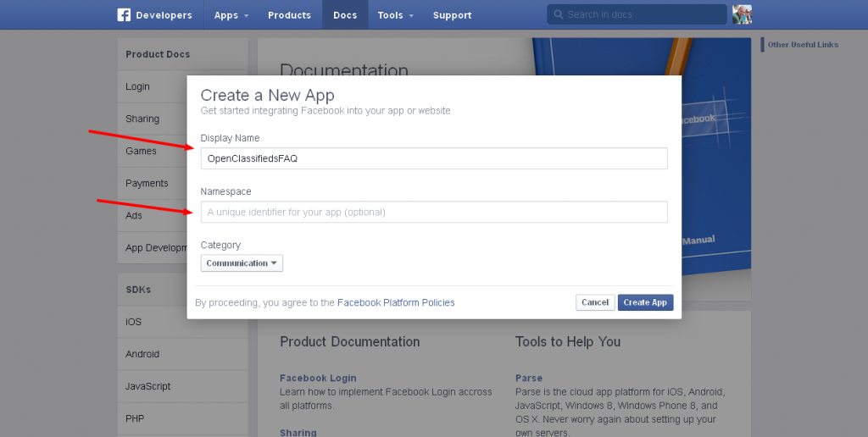Open the Login docs sidebar item
Screen dimensions: 868x437
pos(137,86)
